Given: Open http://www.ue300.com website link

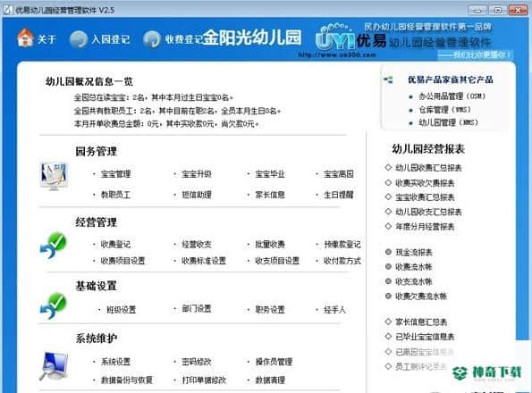Looking at the screenshot, I should (337, 54).
